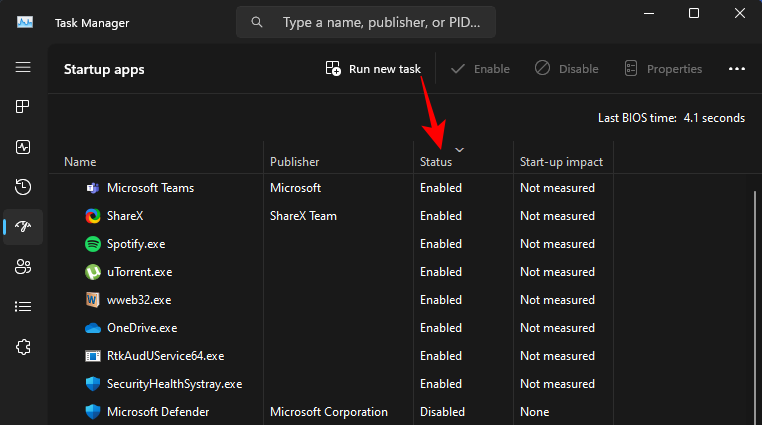Open the three-dot more options menu
This screenshot has height=425, width=762.
737,69
